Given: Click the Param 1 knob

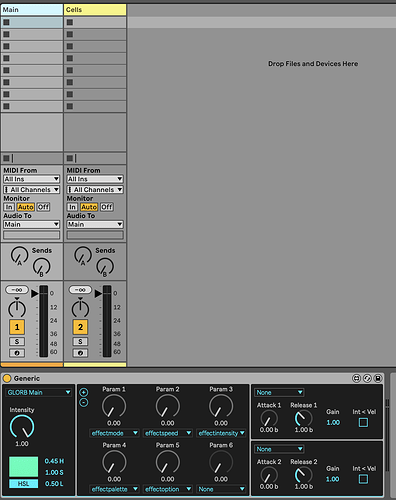Looking at the screenshot, I should (114, 406).
